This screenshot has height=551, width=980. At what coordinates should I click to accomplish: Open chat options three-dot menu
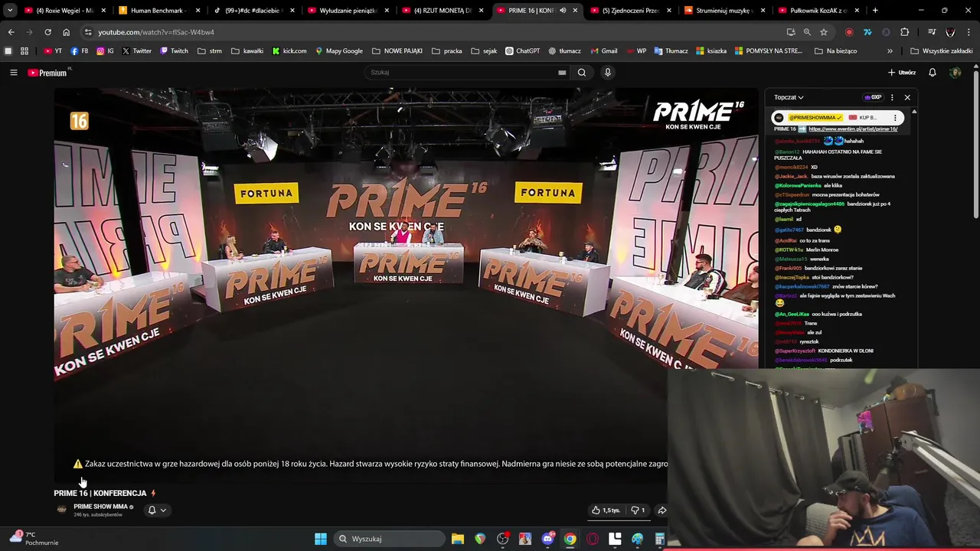click(892, 97)
